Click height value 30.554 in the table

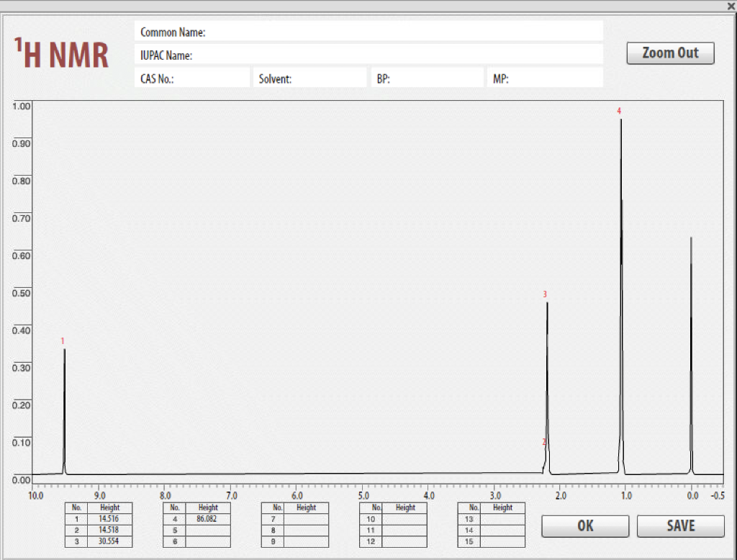pyautogui.click(x=108, y=542)
